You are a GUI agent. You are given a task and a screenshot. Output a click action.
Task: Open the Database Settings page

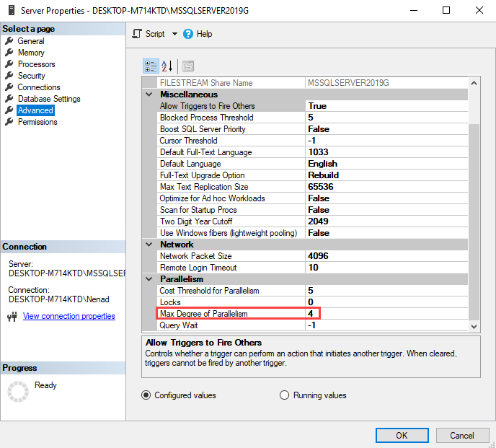pyautogui.click(x=49, y=99)
